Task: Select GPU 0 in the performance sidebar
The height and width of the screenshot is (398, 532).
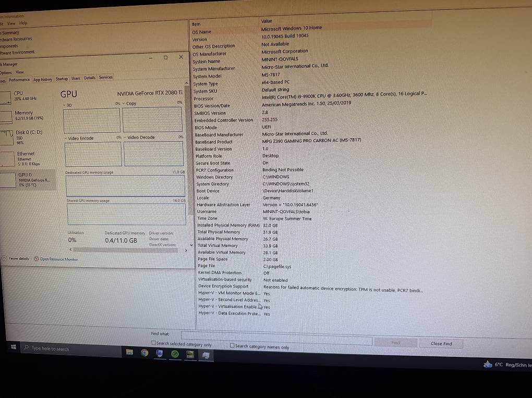Action: 27,180
